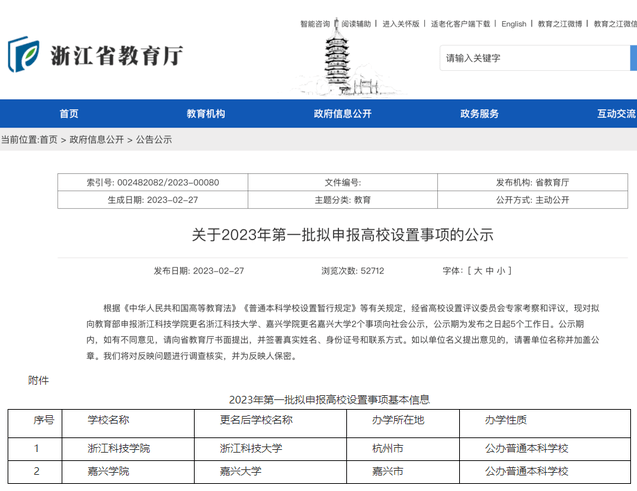This screenshot has height=491, width=637.
Task: Click the keyword search input field
Action: 530,58
